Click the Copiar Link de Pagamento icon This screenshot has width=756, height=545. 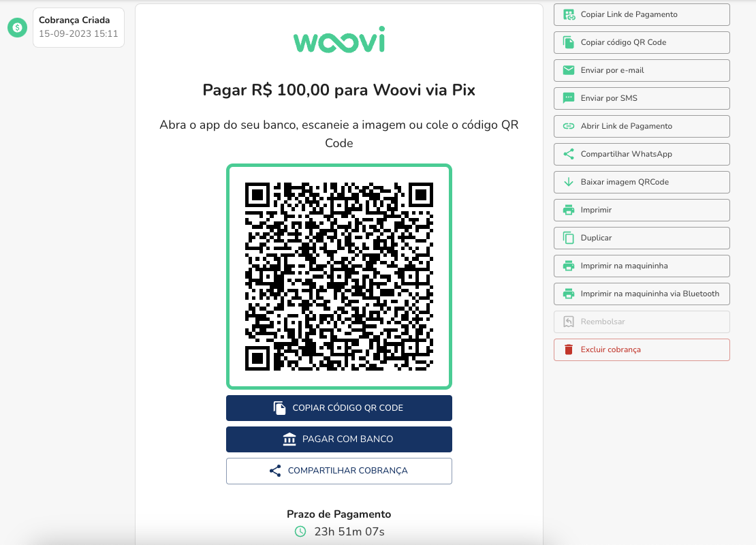click(x=569, y=14)
